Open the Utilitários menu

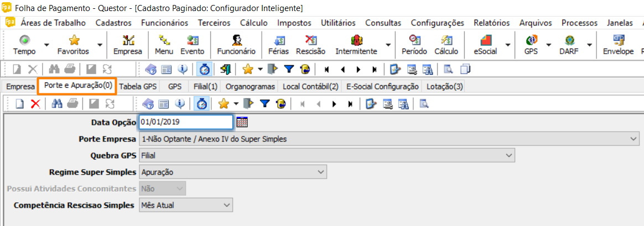click(x=339, y=23)
